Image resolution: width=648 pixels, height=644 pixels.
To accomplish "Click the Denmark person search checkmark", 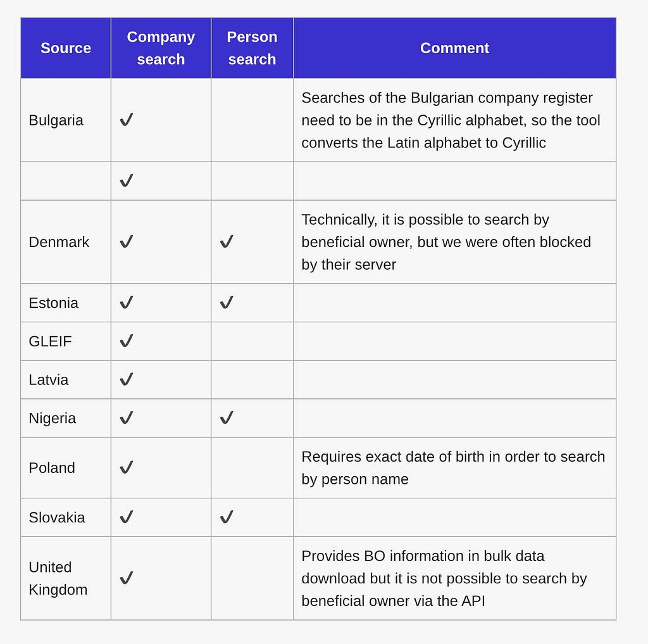I will coord(227,241).
